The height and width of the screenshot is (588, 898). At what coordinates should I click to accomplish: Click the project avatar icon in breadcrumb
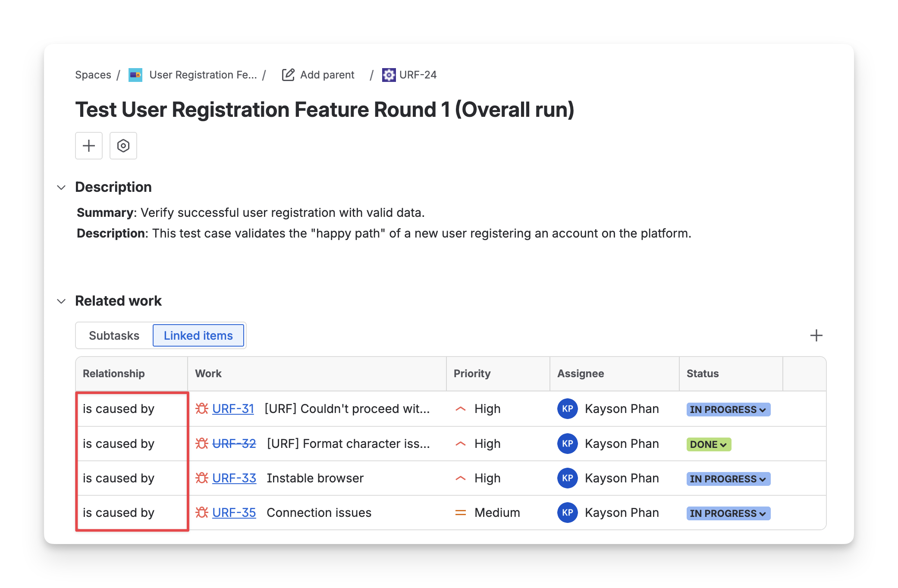[135, 75]
